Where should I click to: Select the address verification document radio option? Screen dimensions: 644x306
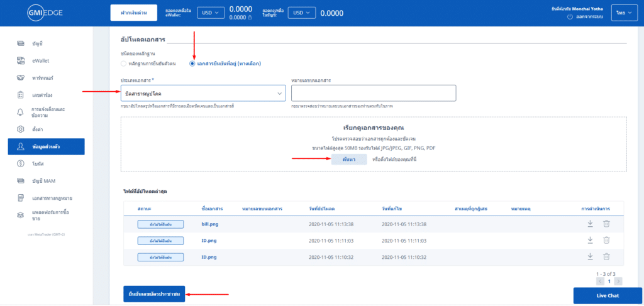click(192, 63)
